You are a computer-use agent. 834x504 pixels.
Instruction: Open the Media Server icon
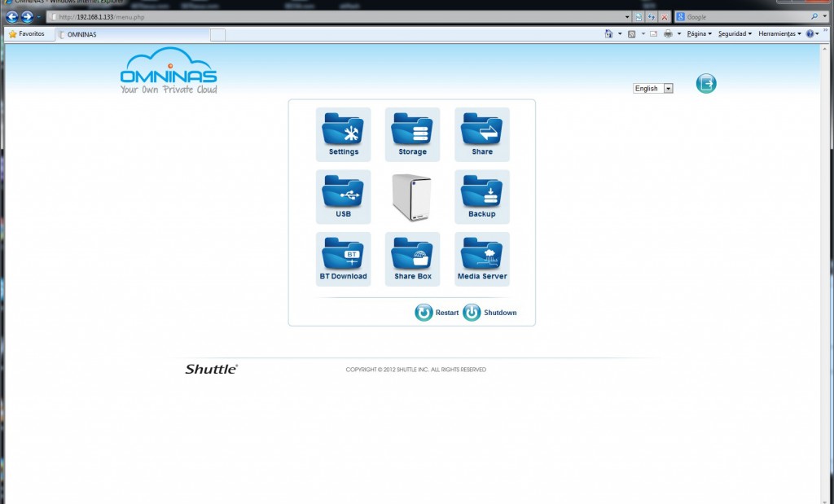coord(482,259)
